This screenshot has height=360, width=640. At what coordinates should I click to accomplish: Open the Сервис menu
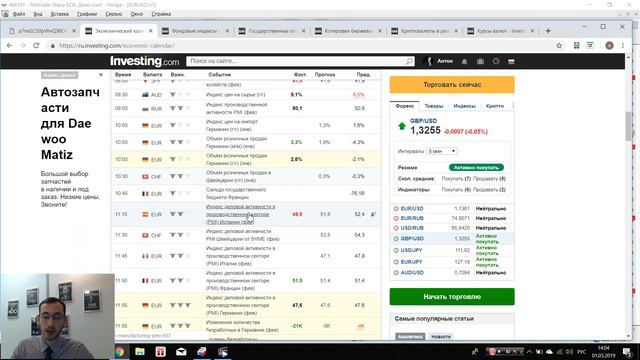(114, 14)
